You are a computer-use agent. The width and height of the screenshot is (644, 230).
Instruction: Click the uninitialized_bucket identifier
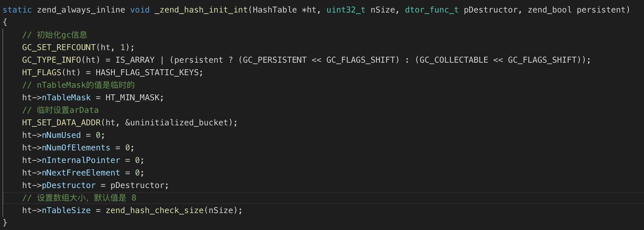pyautogui.click(x=179, y=123)
